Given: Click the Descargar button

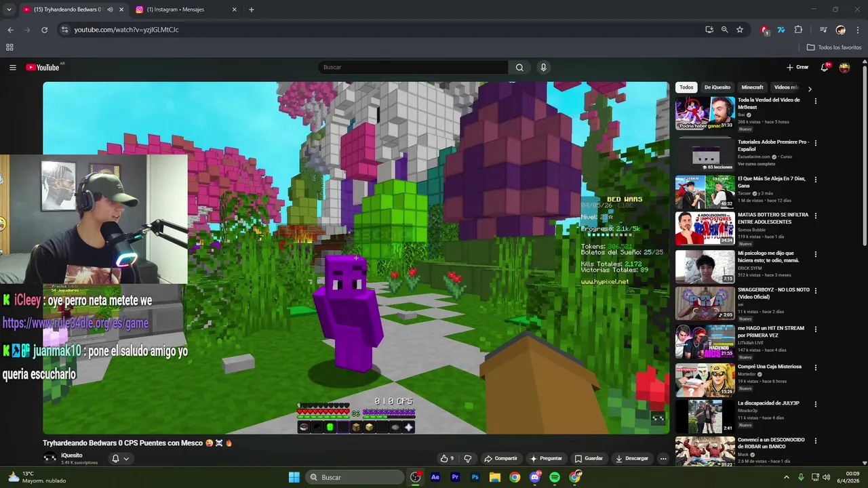Looking at the screenshot, I should point(632,458).
